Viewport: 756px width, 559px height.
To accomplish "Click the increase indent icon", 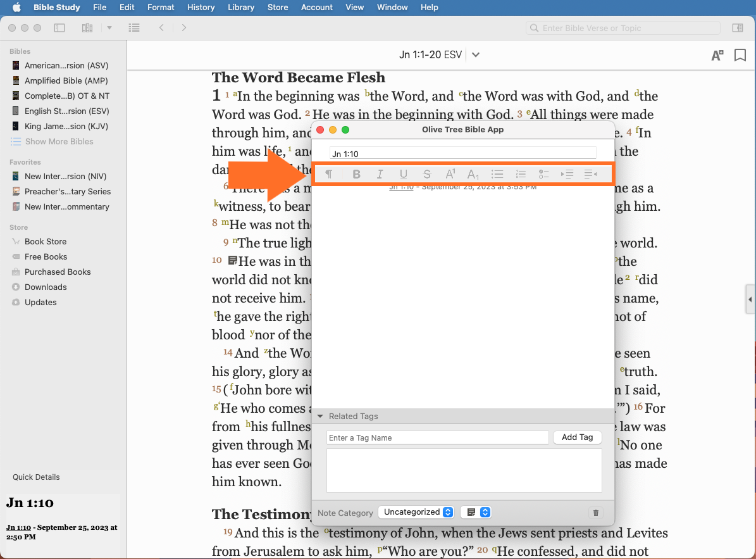I will (x=567, y=174).
